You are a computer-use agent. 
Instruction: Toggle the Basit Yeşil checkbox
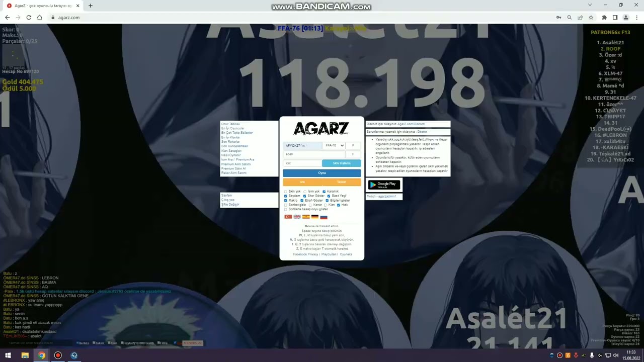[x=329, y=196]
